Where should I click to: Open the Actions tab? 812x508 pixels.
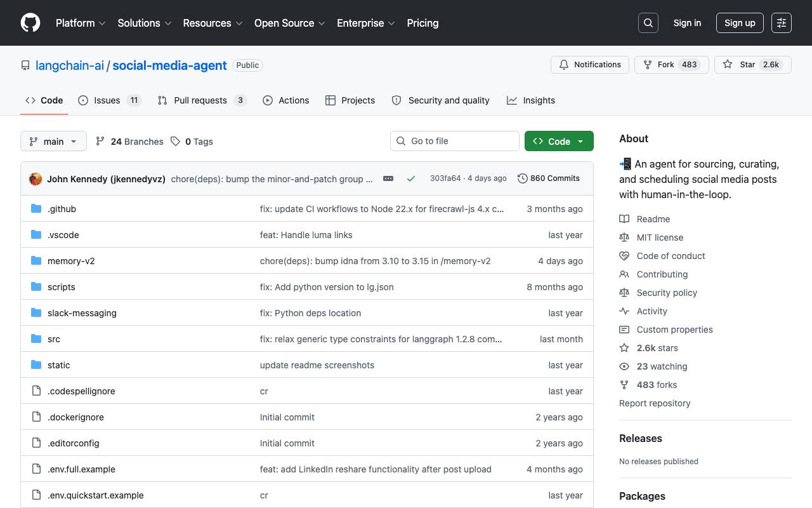point(286,100)
